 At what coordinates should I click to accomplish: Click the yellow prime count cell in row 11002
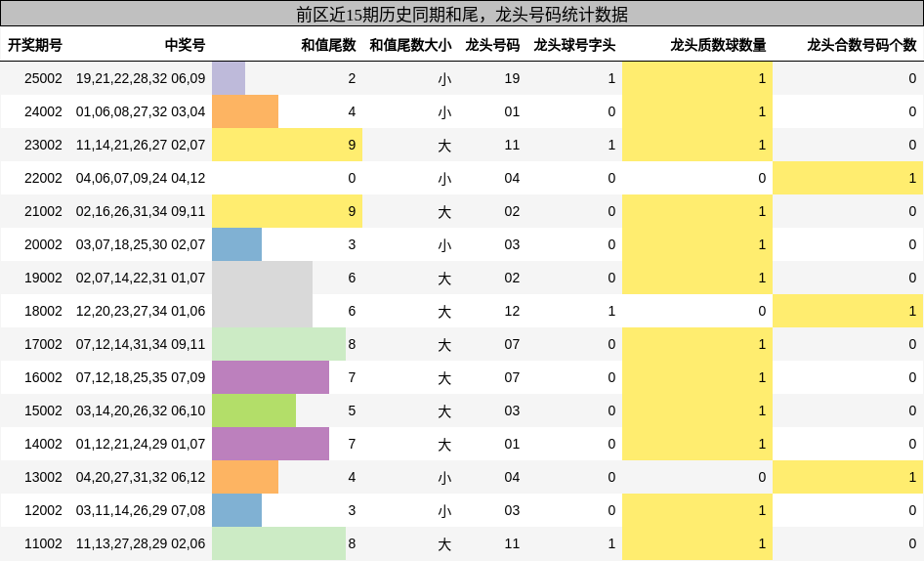tap(697, 543)
